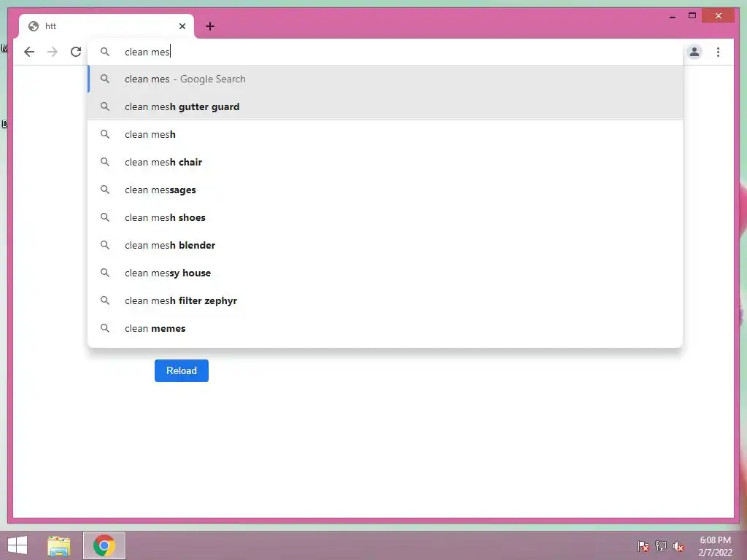Click the forward navigation arrow
This screenshot has width=747, height=560.
[x=53, y=52]
